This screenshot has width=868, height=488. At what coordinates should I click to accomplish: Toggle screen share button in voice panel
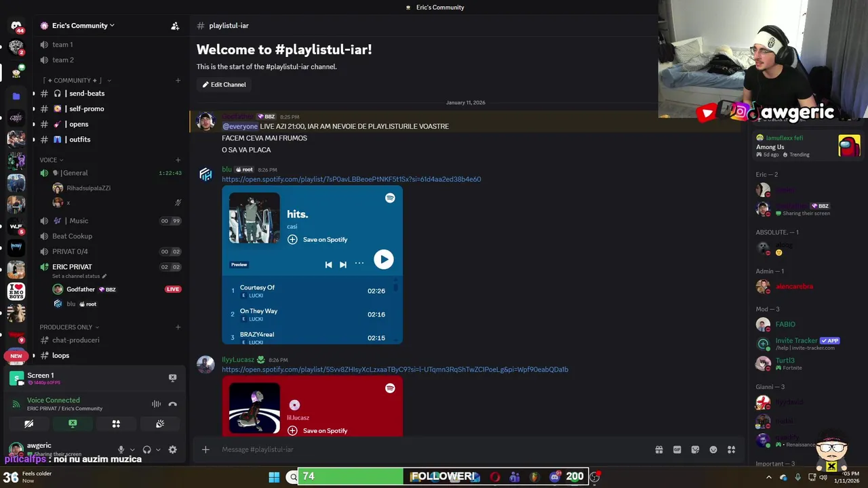point(73,424)
